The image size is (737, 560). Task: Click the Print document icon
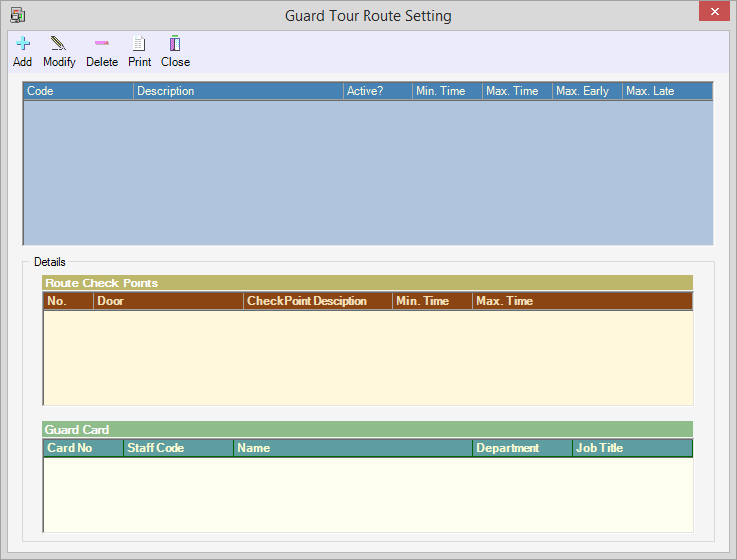pyautogui.click(x=140, y=44)
